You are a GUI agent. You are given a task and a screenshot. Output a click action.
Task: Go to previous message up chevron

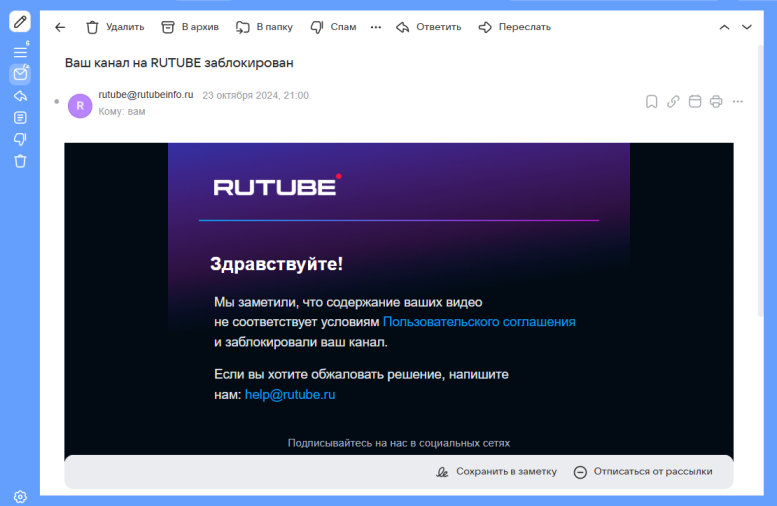[724, 27]
